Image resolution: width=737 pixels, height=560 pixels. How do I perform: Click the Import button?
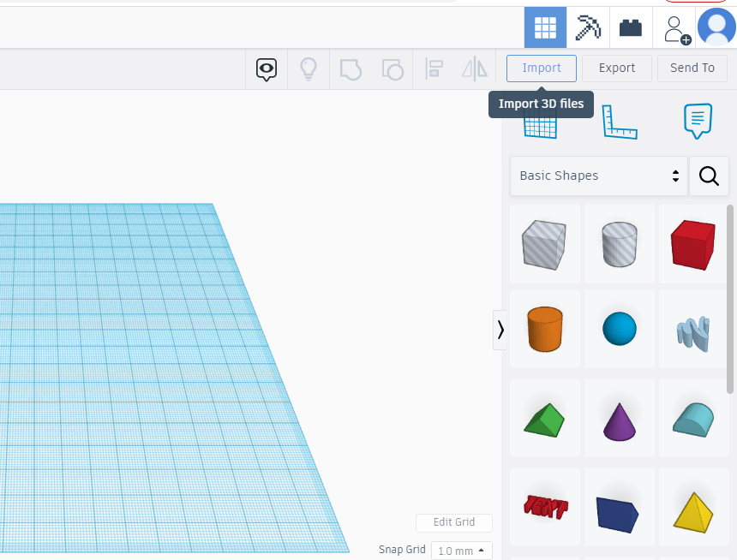(541, 68)
